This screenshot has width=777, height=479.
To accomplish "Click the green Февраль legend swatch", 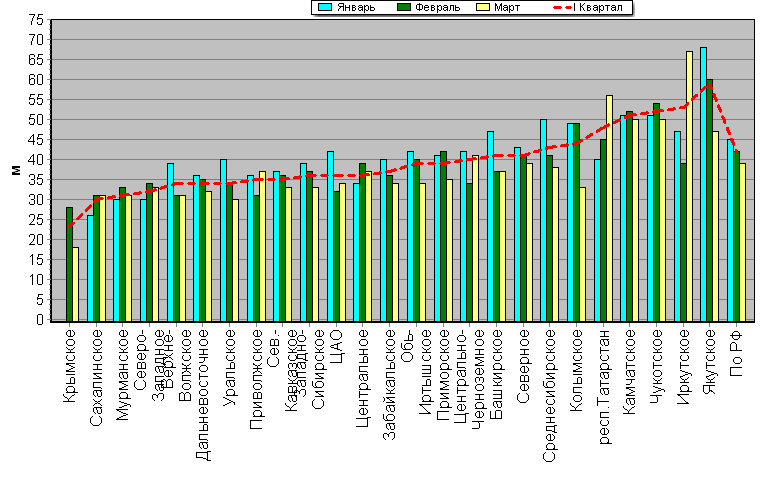I will tap(404, 7).
